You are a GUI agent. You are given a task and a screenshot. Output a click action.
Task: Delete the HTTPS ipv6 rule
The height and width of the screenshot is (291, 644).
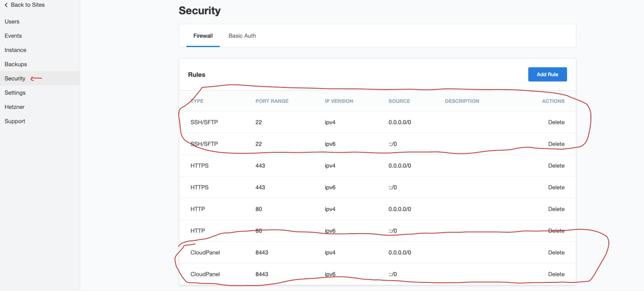tap(556, 187)
